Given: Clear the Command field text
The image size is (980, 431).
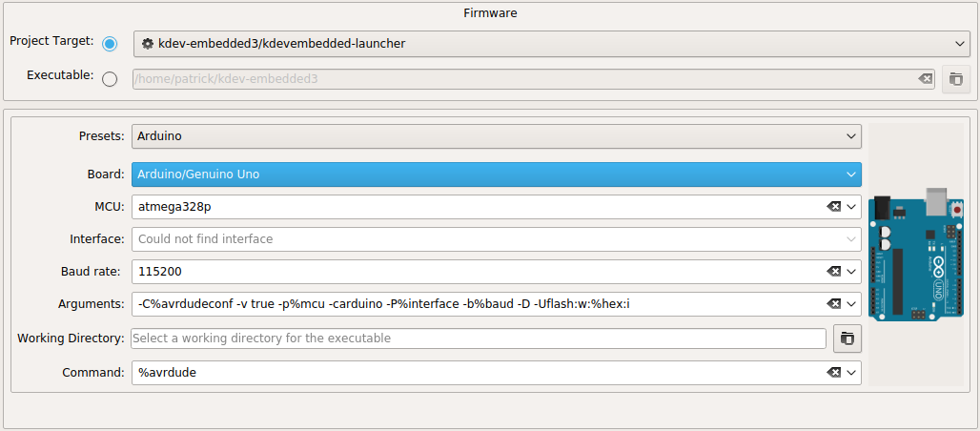Looking at the screenshot, I should click(x=833, y=372).
